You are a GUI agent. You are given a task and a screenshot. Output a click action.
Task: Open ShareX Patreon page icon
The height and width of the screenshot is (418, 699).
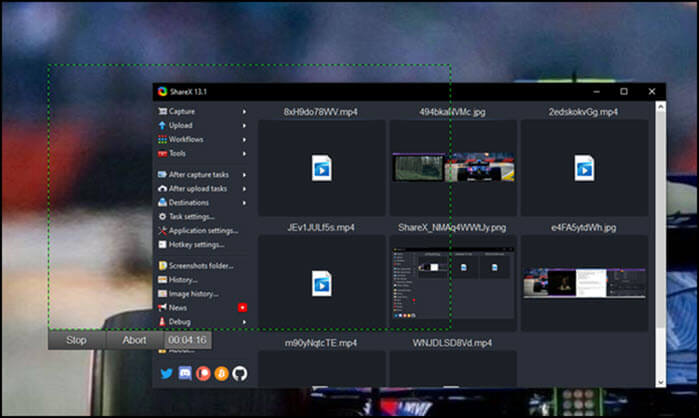tap(203, 373)
